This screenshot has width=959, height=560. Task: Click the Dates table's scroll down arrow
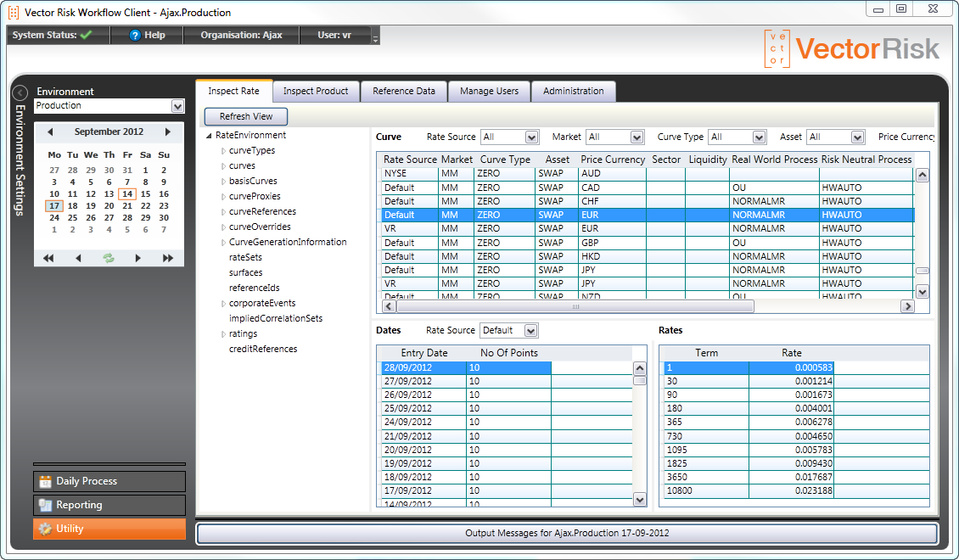point(640,500)
